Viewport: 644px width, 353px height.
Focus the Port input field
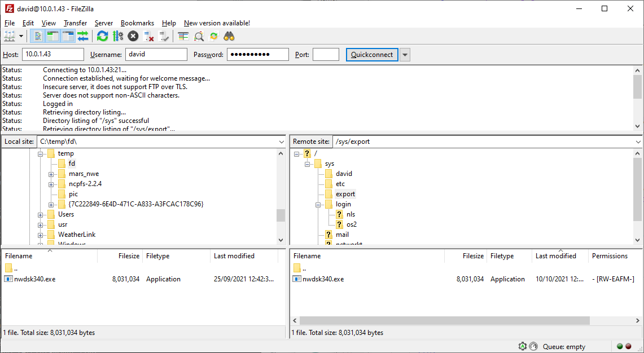point(326,55)
